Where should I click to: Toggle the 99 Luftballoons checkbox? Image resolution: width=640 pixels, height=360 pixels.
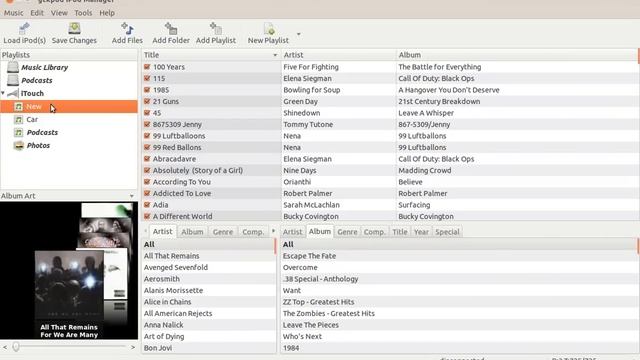click(147, 136)
